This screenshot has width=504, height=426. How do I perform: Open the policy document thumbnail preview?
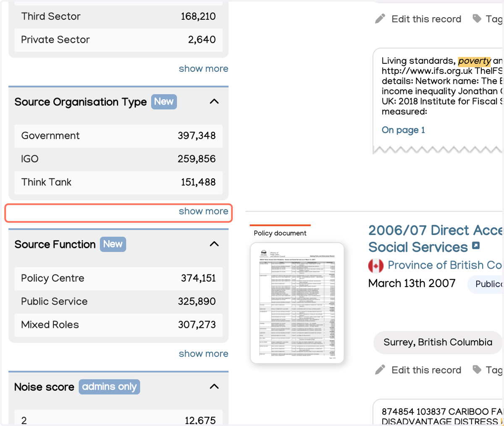pos(297,303)
